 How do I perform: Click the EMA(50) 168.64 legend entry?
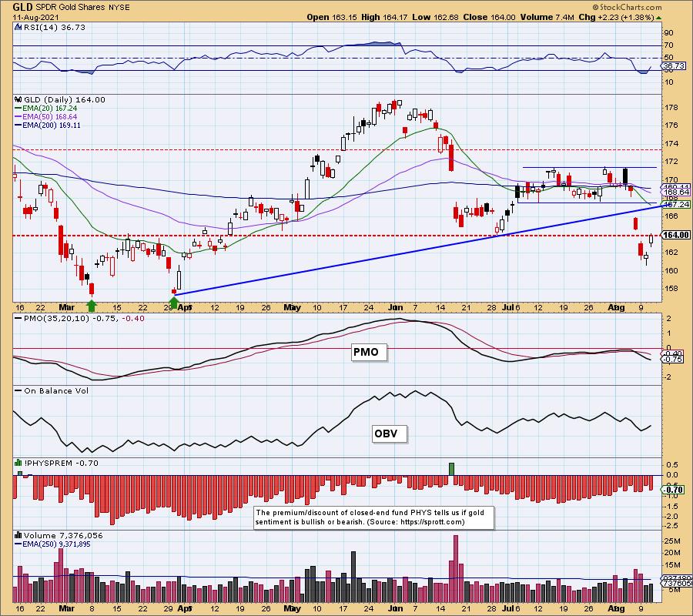point(46,117)
